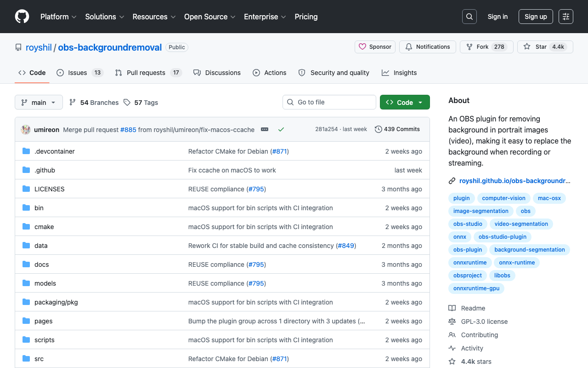The width and height of the screenshot is (588, 368).
Task: Expand the Open Source menu
Action: tap(210, 17)
